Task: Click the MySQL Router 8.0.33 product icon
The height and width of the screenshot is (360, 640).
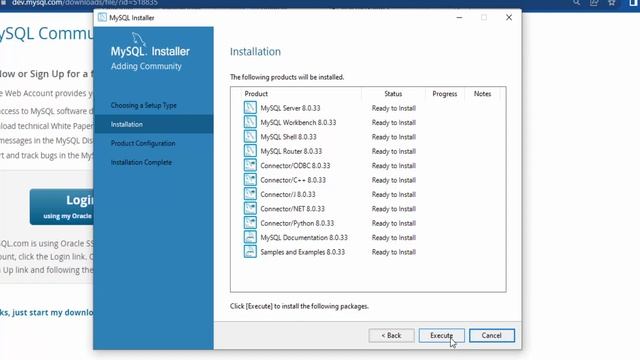Action: [x=250, y=151]
